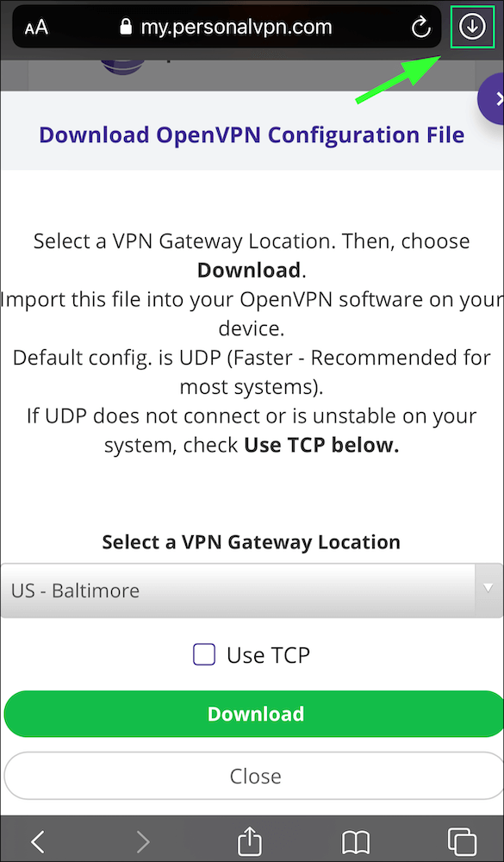
Task: Open the AA text size menu
Action: pos(36,28)
